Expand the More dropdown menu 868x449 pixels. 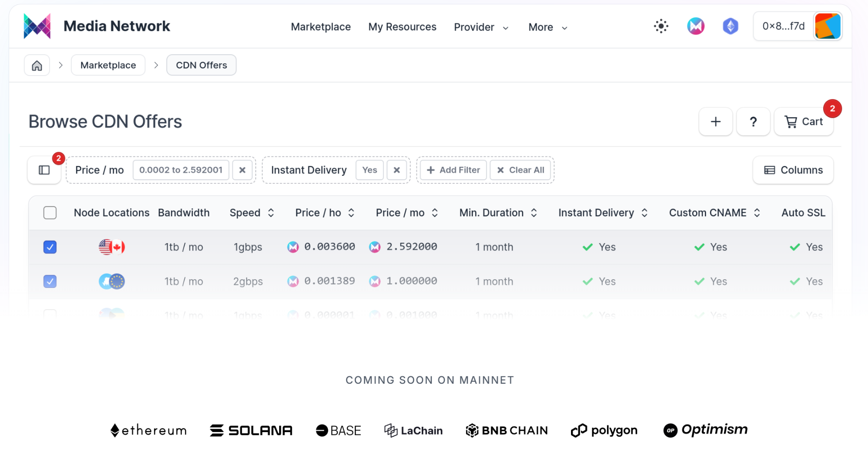pyautogui.click(x=548, y=27)
